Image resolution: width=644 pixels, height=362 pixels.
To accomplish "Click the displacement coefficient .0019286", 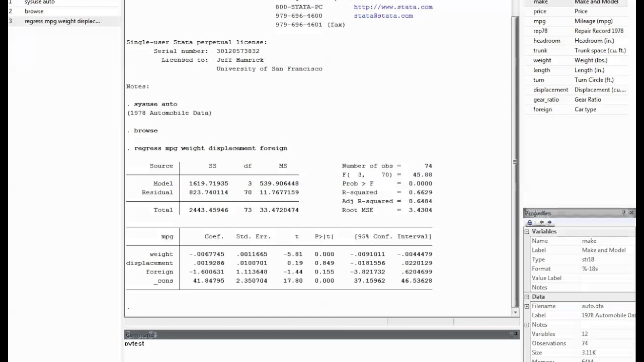I will click(208, 263).
